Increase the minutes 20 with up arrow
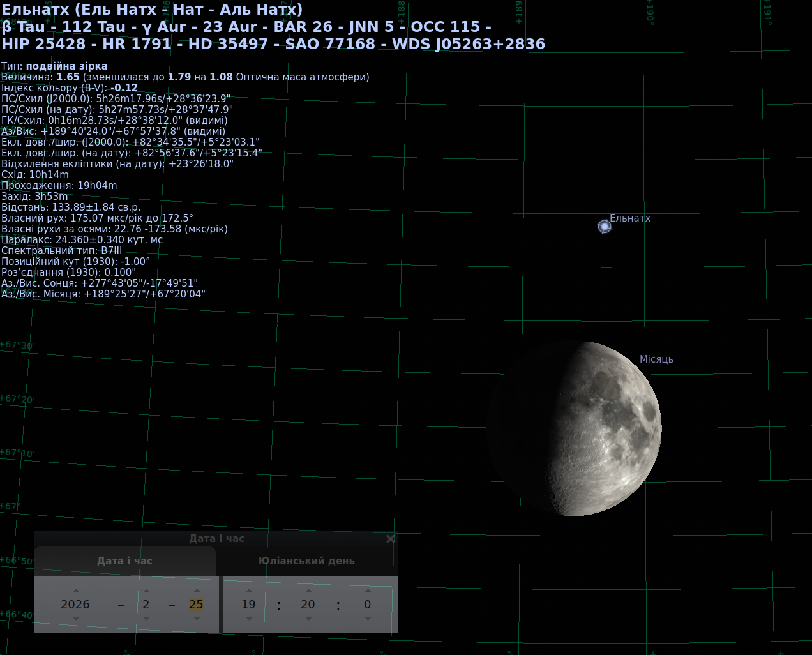 pyautogui.click(x=308, y=591)
